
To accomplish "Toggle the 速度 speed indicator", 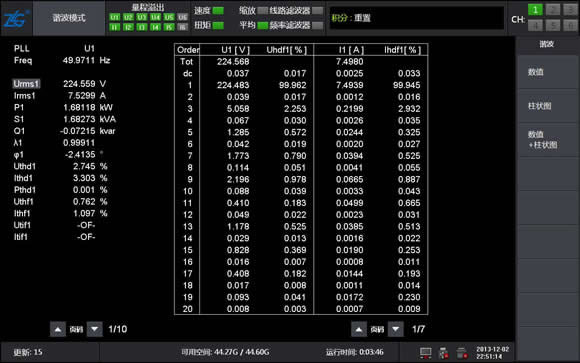I will pos(218,10).
